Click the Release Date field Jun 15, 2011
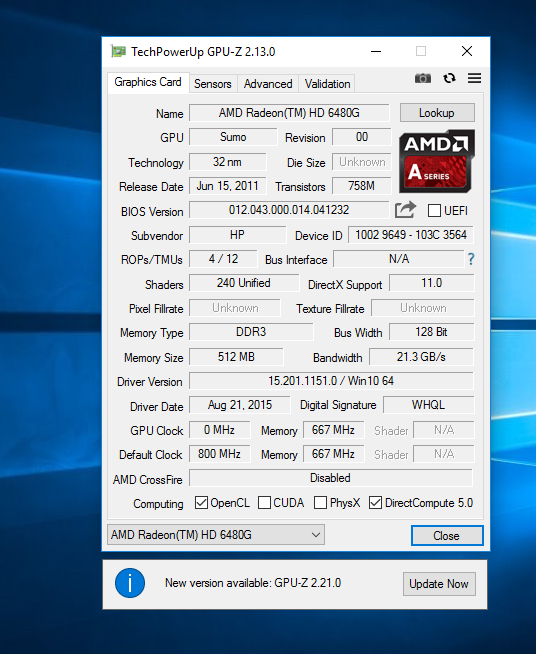The height and width of the screenshot is (654, 536). tap(228, 186)
